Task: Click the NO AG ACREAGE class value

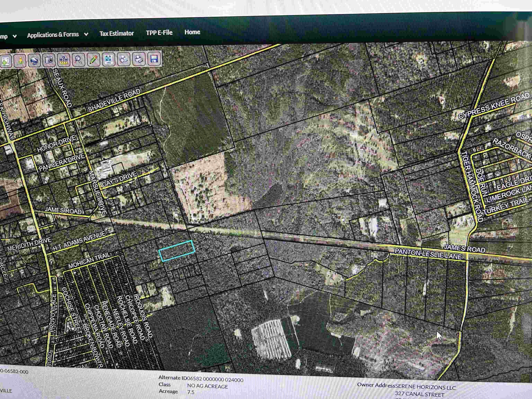Action: (x=208, y=386)
